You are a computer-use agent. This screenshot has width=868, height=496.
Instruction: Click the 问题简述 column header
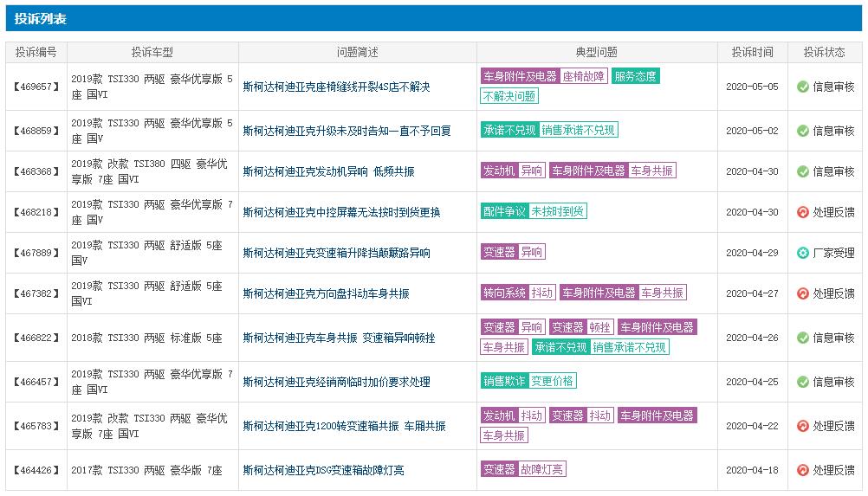coord(358,53)
